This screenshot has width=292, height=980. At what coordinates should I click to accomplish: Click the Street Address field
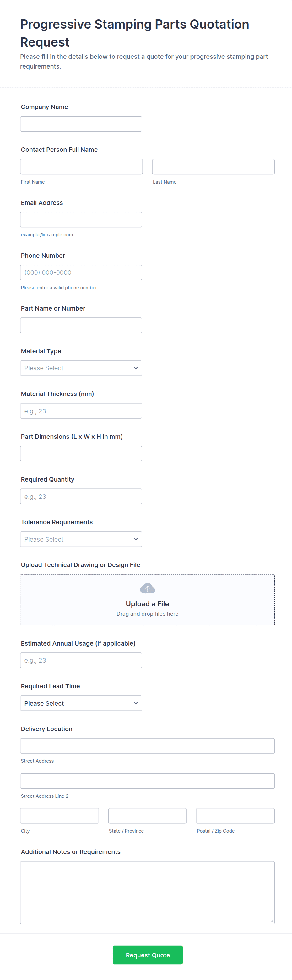147,746
